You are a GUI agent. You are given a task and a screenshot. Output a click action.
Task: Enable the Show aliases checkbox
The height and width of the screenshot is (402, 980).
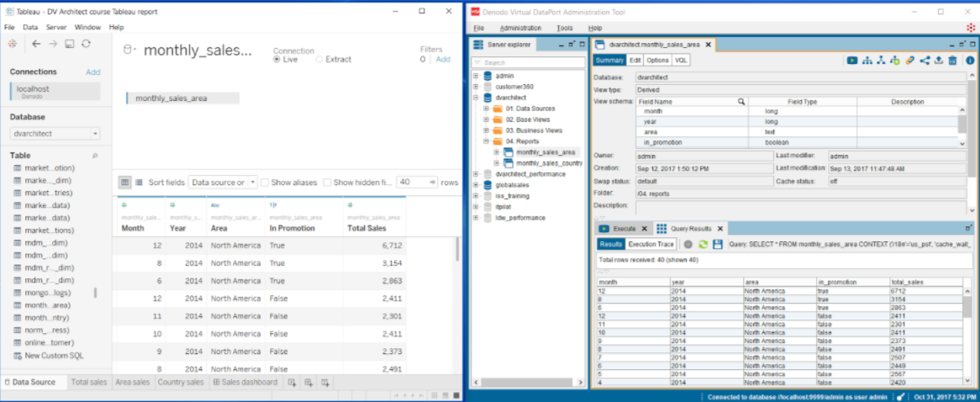(x=265, y=182)
